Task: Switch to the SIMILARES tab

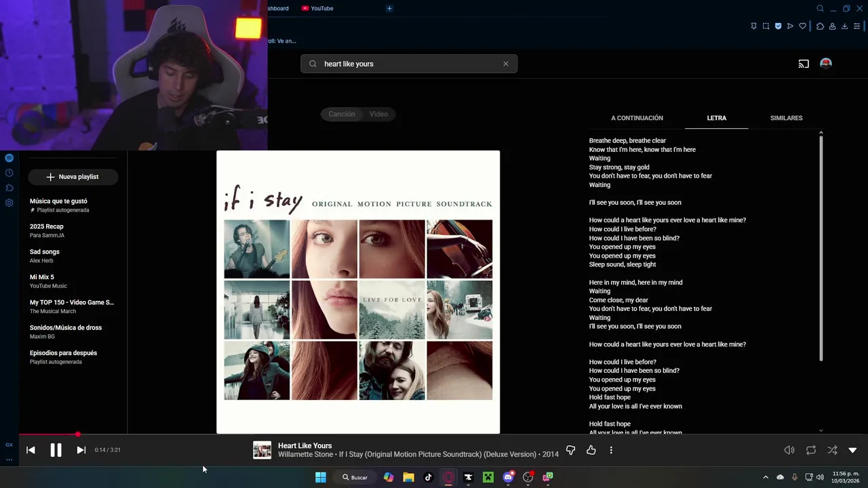Action: [786, 118]
